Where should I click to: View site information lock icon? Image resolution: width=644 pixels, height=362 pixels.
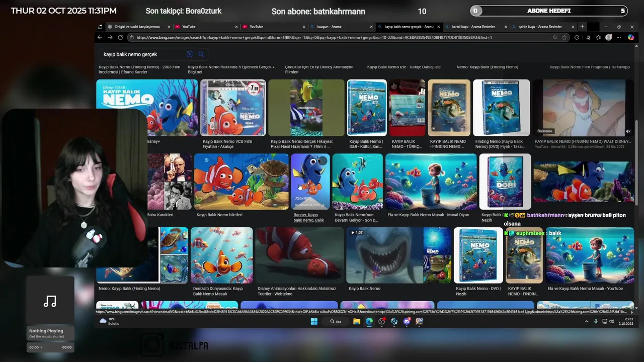click(x=131, y=37)
